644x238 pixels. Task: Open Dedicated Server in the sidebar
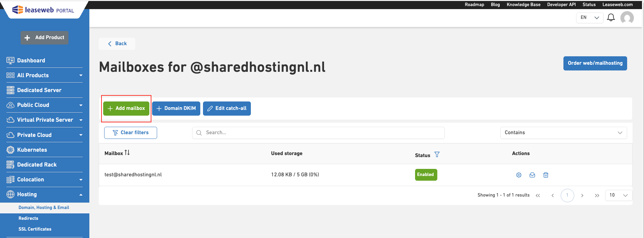tap(39, 90)
